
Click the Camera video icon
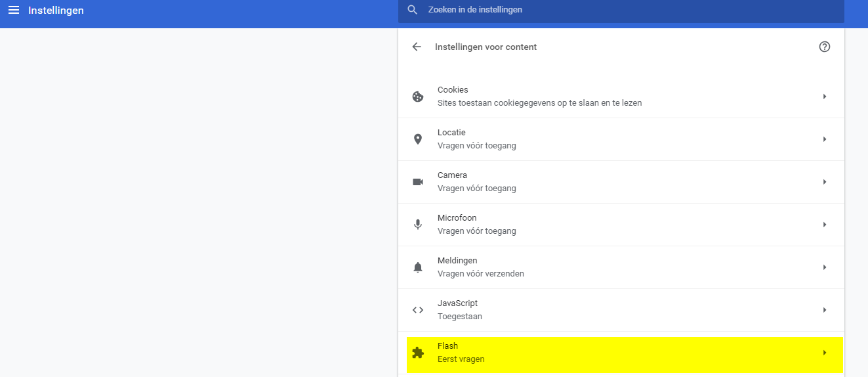coord(418,182)
